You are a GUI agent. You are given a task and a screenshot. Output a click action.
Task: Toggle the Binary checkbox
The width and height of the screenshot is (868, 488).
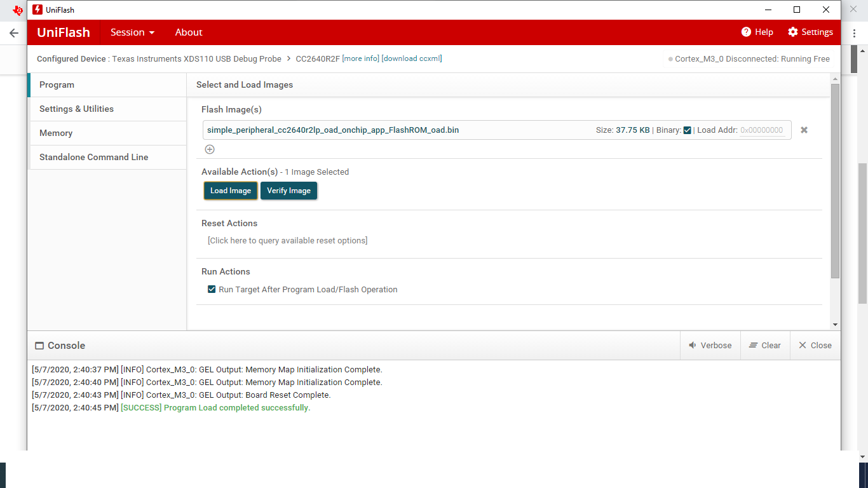[x=687, y=130]
